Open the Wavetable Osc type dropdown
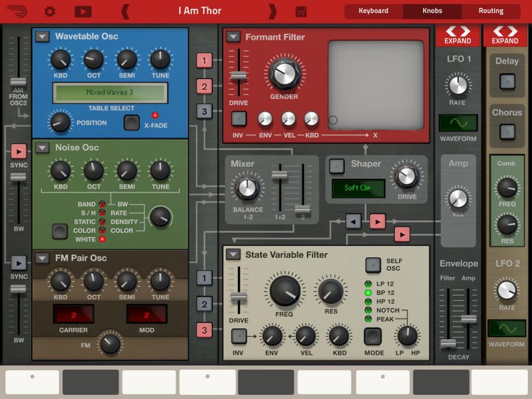532x399 pixels. point(42,37)
